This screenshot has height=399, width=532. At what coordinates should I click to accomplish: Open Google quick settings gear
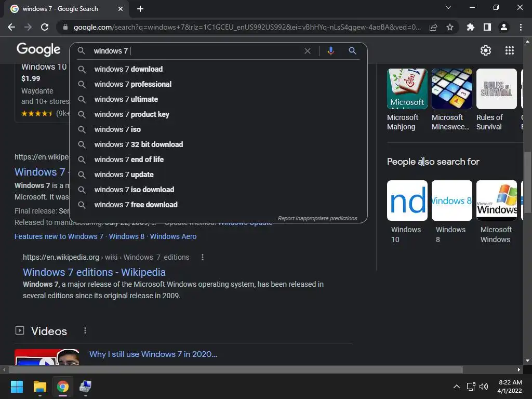[486, 50]
